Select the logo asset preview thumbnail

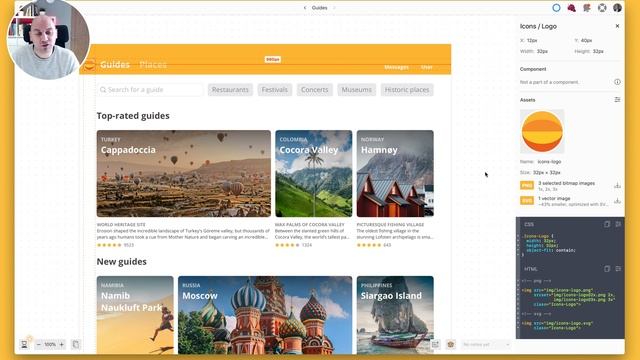pos(542,131)
